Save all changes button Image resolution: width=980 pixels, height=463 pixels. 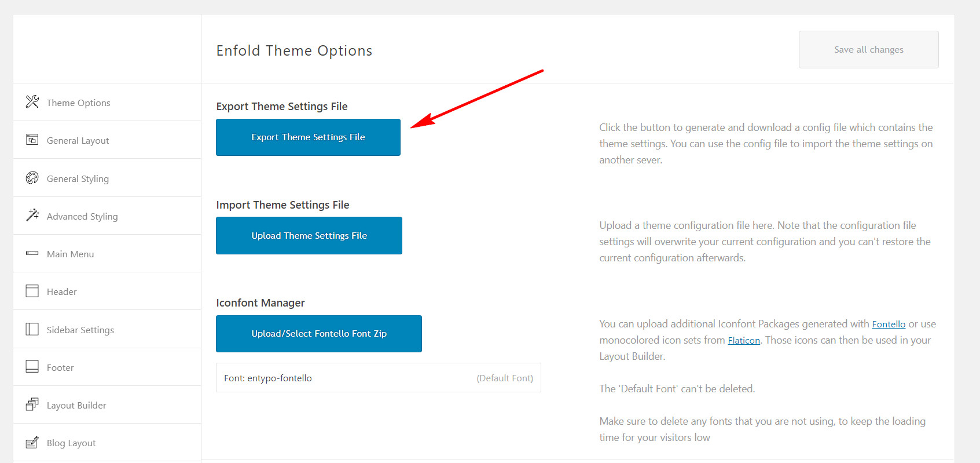(x=868, y=50)
